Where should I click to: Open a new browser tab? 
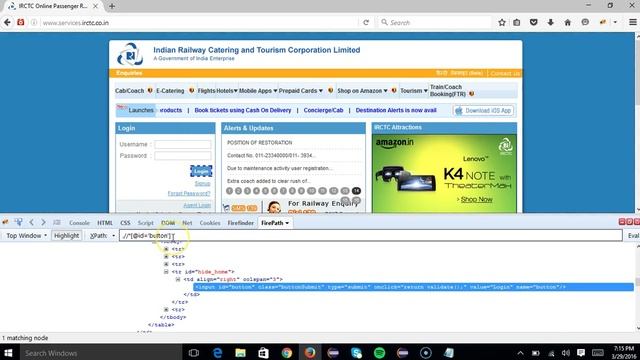tap(111, 6)
